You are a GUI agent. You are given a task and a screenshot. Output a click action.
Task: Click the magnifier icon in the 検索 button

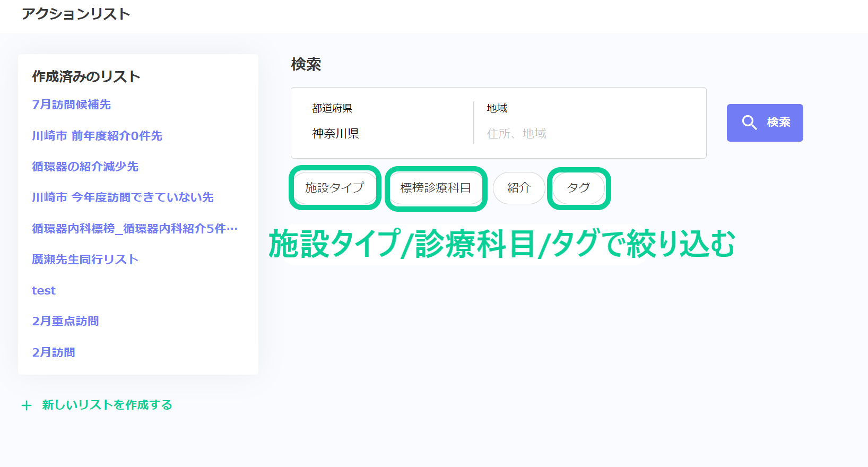749,123
